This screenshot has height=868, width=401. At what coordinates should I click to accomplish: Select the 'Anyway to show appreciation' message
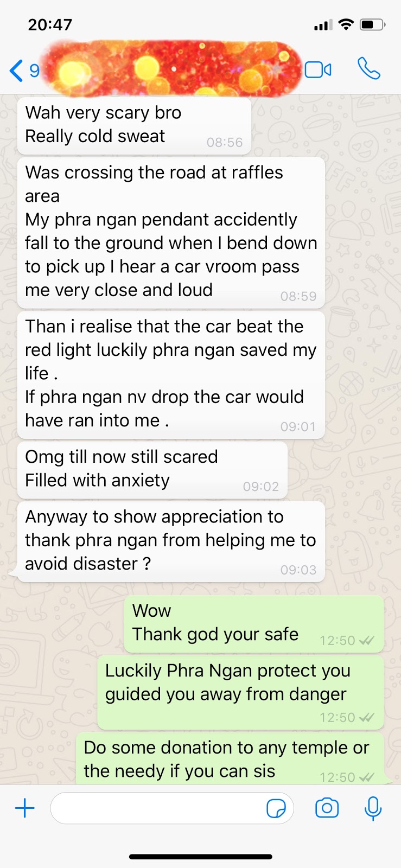click(171, 541)
